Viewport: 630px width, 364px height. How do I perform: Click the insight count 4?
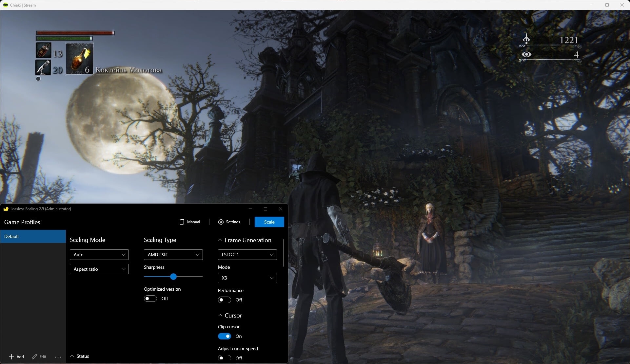576,54
